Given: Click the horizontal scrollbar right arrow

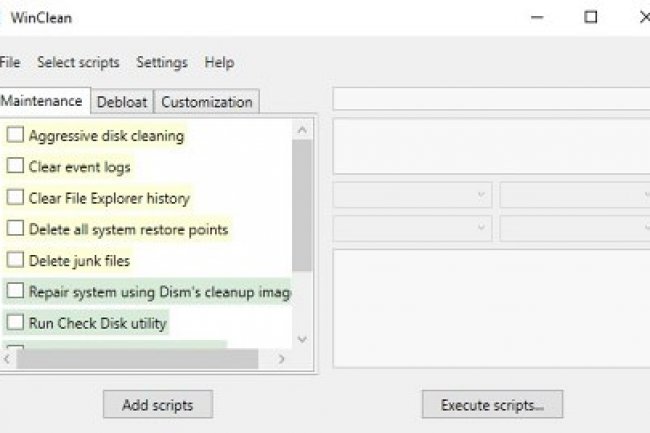Looking at the screenshot, I should [x=282, y=358].
